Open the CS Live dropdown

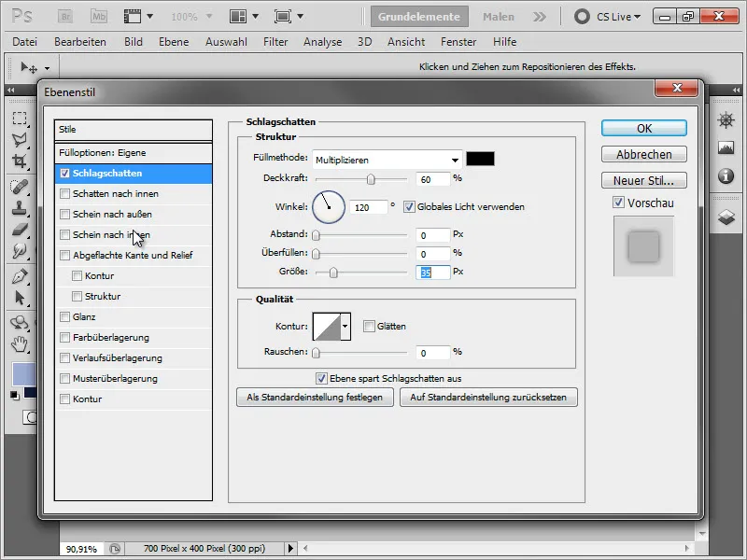click(x=618, y=17)
